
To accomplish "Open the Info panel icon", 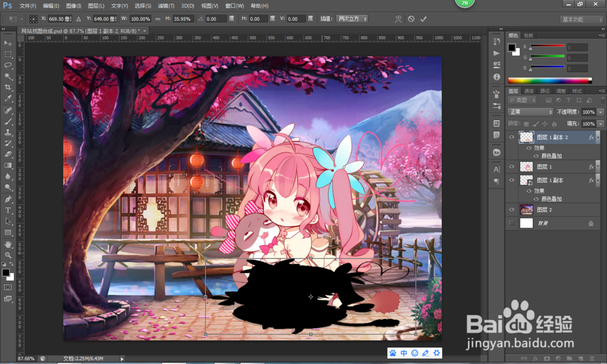I will (497, 76).
